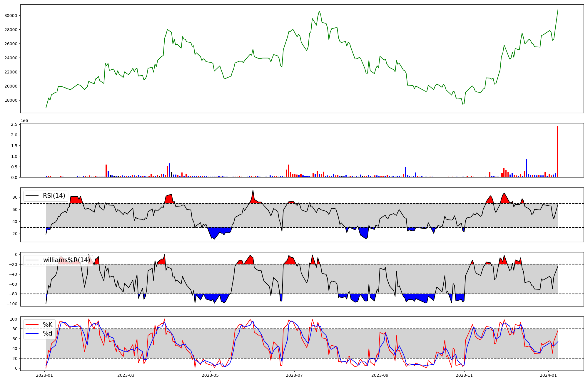Click the RSI(14) legend label
The height and width of the screenshot is (382, 588).
pos(54,196)
